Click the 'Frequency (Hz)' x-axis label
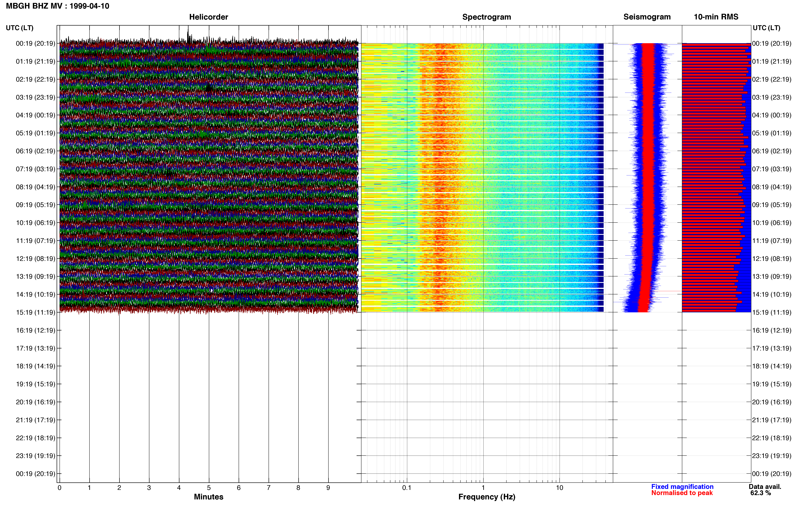Viewport: 812px width, 508px height. pyautogui.click(x=487, y=497)
